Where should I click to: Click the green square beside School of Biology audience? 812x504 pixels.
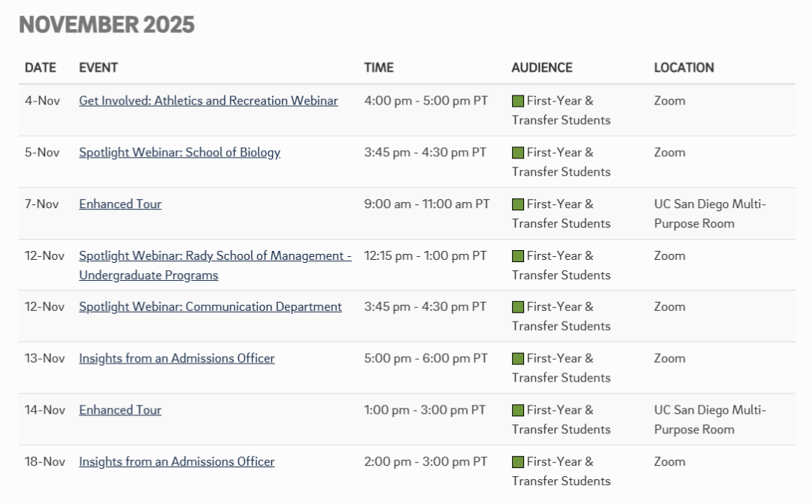(518, 150)
